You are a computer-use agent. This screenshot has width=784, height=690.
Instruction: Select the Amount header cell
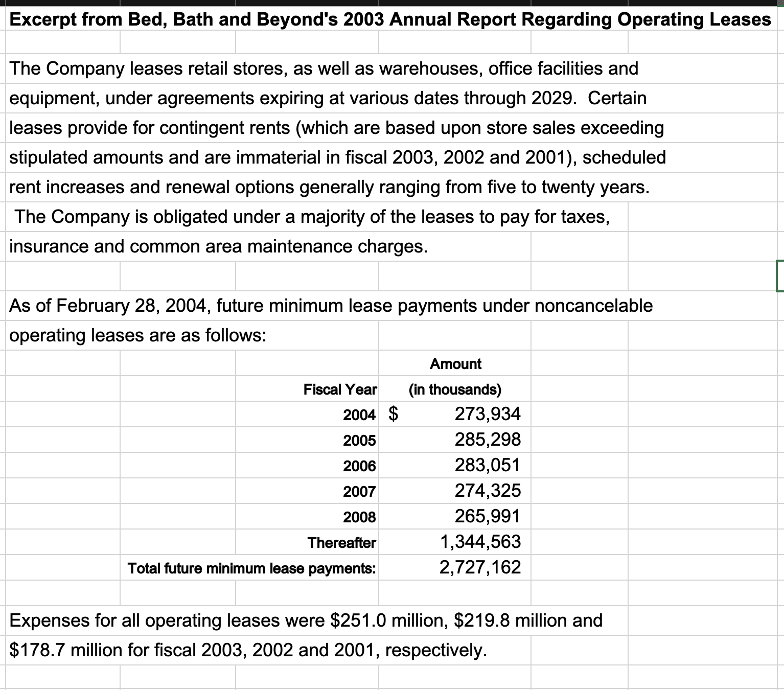(x=454, y=364)
